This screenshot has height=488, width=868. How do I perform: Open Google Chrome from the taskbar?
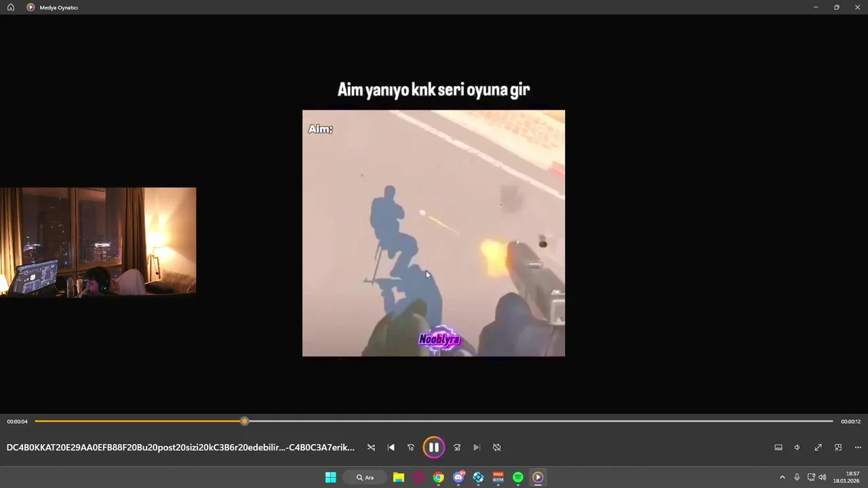(x=439, y=477)
